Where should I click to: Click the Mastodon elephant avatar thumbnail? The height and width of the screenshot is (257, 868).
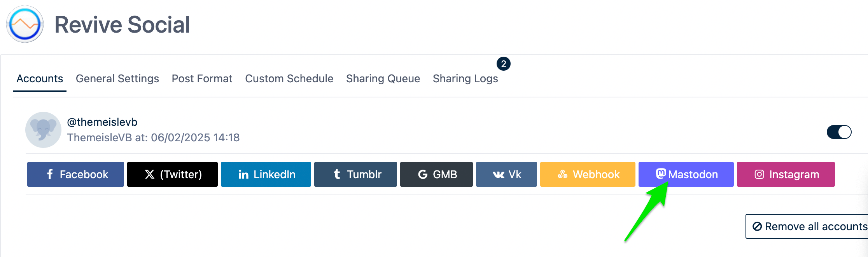click(x=43, y=130)
